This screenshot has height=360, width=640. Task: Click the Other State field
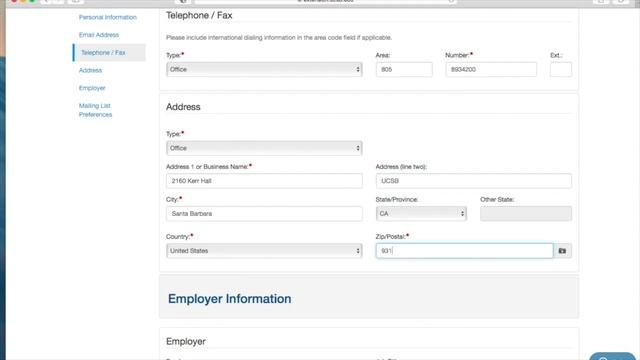(x=526, y=213)
